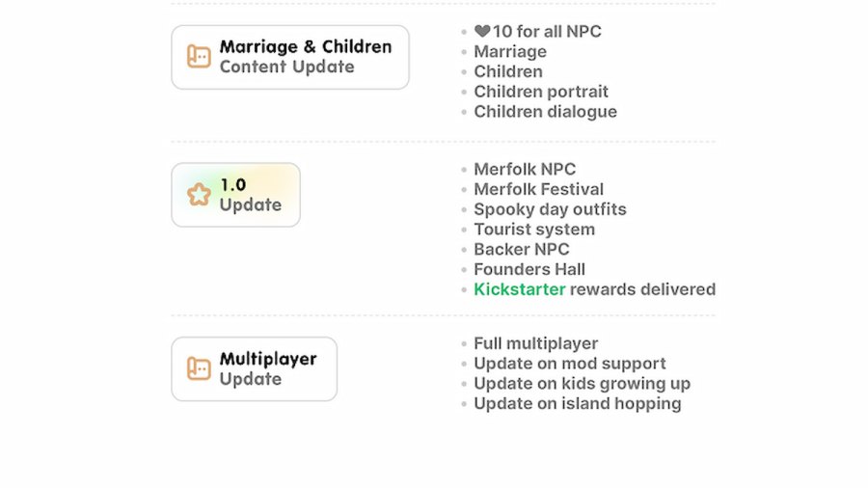Click Update on island hopping entry
This screenshot has height=488, width=868.
tap(577, 404)
